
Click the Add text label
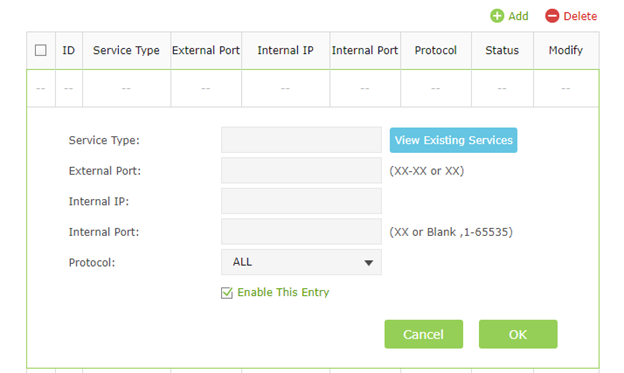pyautogui.click(x=518, y=16)
